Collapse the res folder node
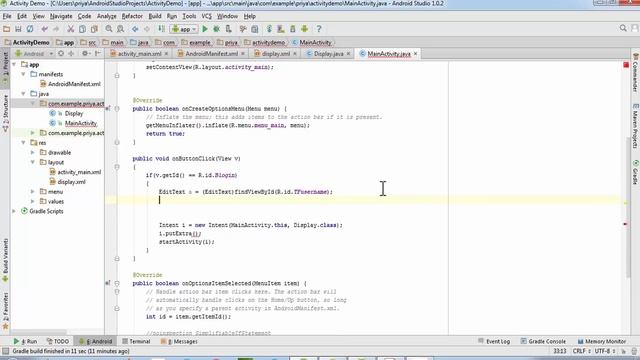Image resolution: width=640 pixels, height=360 pixels. click(24, 143)
